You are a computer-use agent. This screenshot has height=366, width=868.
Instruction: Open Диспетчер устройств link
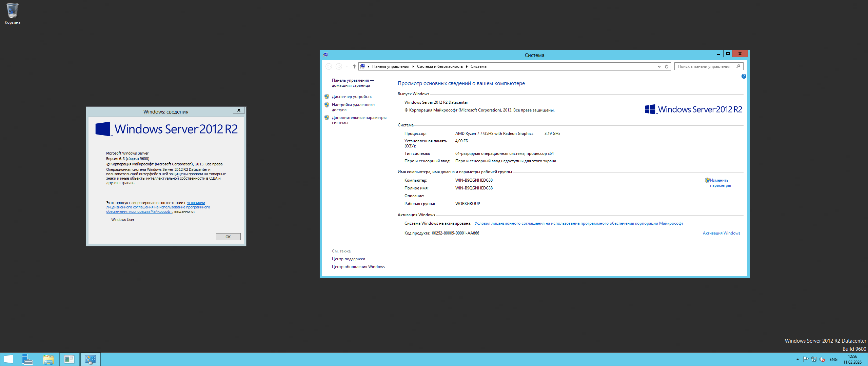[x=352, y=97]
